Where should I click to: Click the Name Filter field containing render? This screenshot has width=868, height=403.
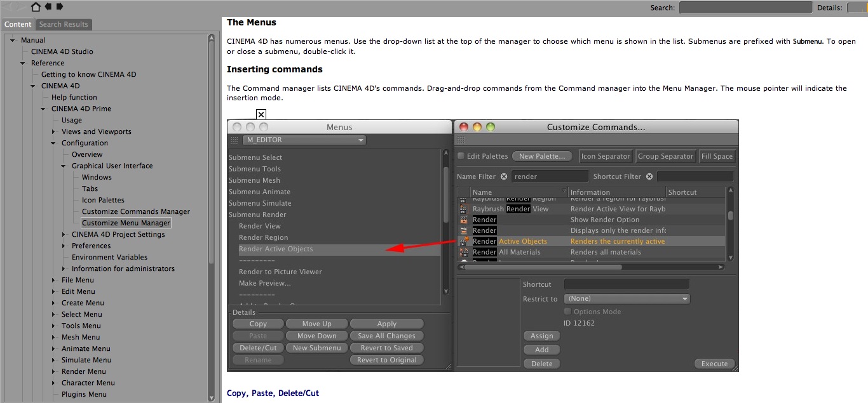click(550, 176)
